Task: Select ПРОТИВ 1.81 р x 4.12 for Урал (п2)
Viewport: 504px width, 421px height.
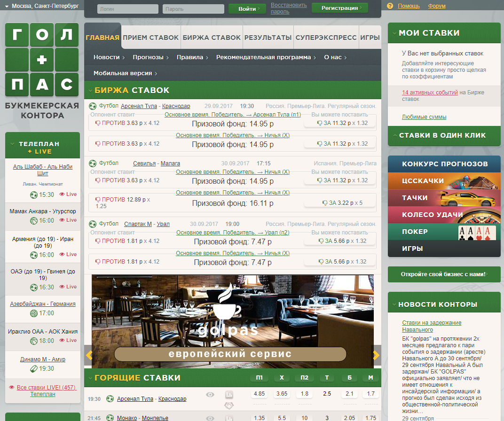Action: pyautogui.click(x=127, y=241)
